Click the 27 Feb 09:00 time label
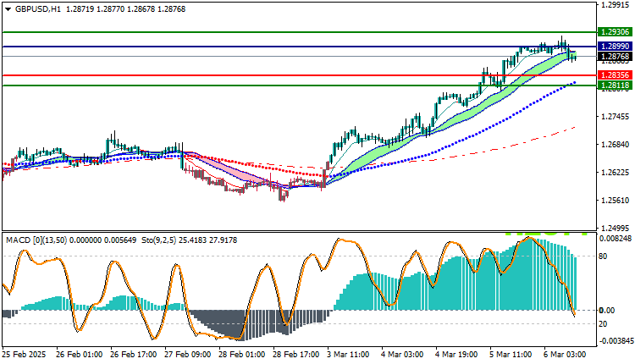635x364 pixels. 187,355
